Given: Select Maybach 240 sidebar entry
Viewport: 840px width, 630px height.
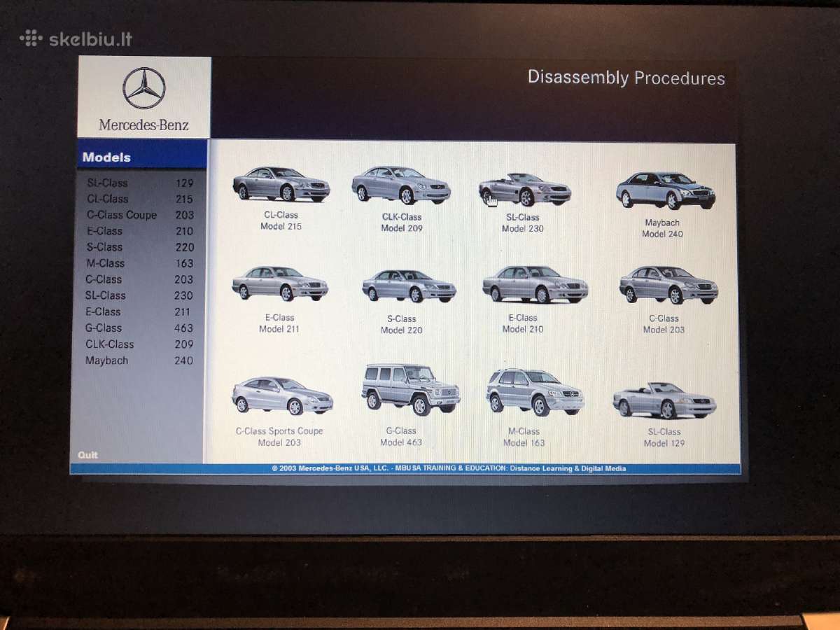Looking at the screenshot, I should pos(140,360).
